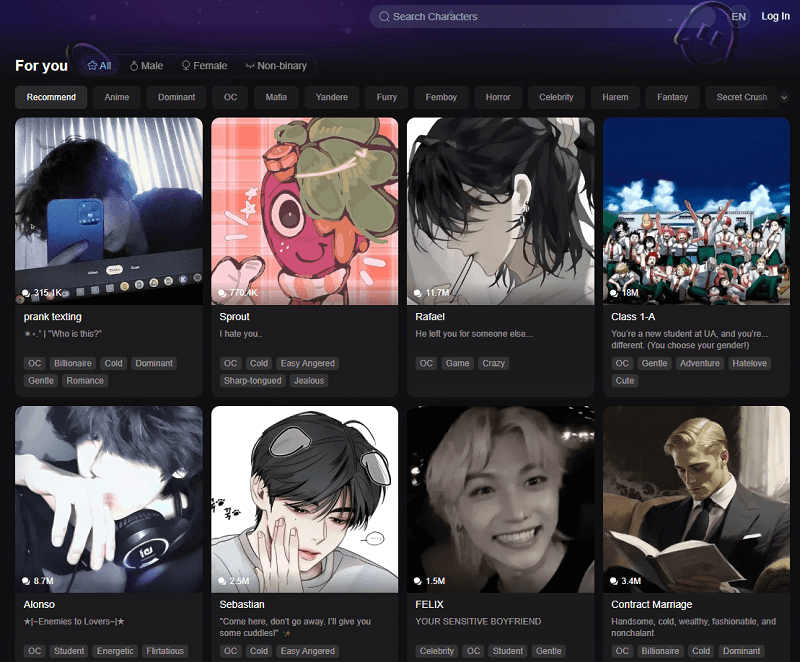Open the Rafael character image

[501, 211]
